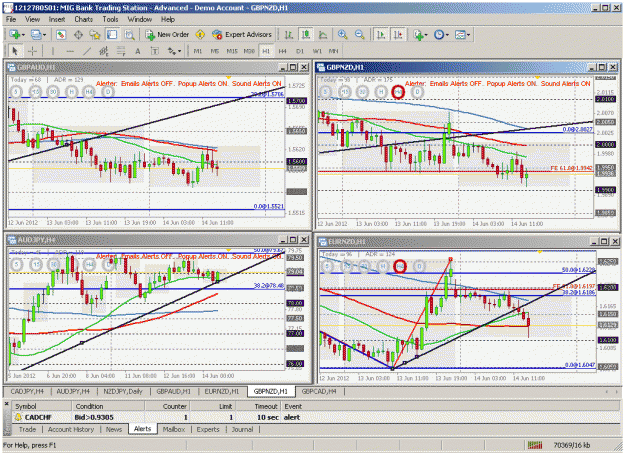Open a new chart via toolbar icon
Image resolution: width=625 pixels, height=453 pixels.
pos(15,35)
